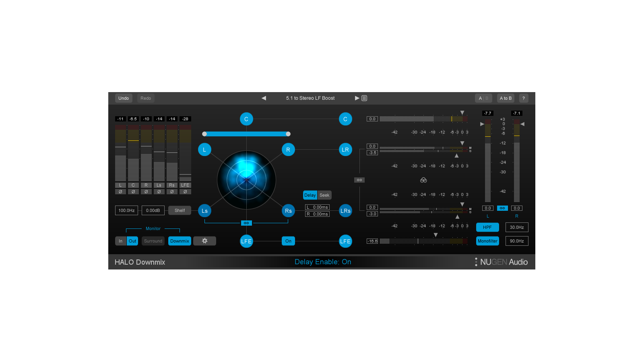Edit the R 0.00ms delay field
Image resolution: width=644 pixels, height=362 pixels.
click(x=317, y=214)
